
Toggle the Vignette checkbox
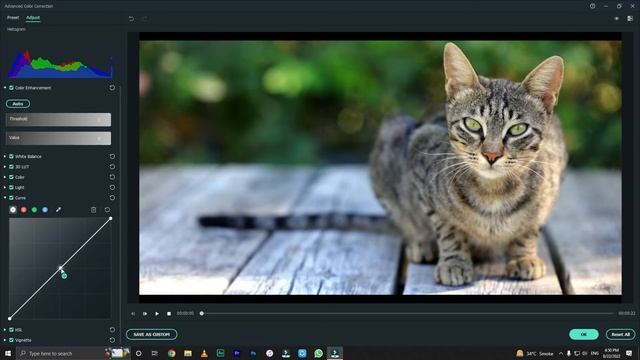pyautogui.click(x=11, y=340)
